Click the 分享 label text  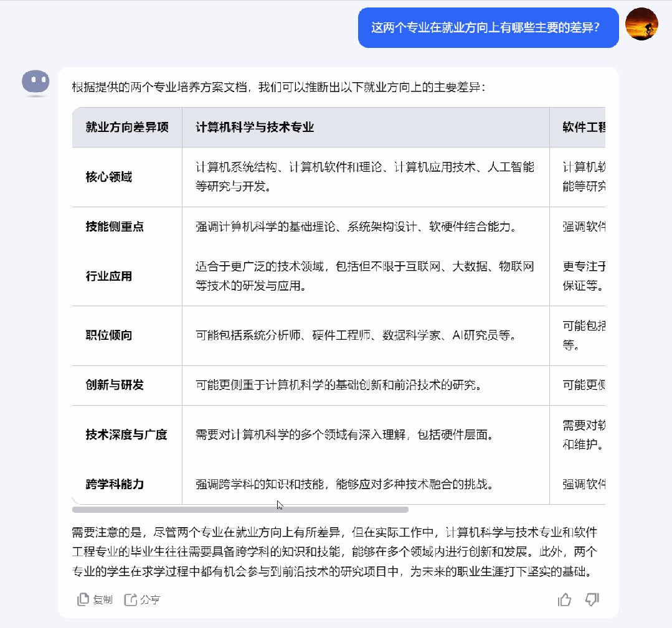tap(150, 600)
